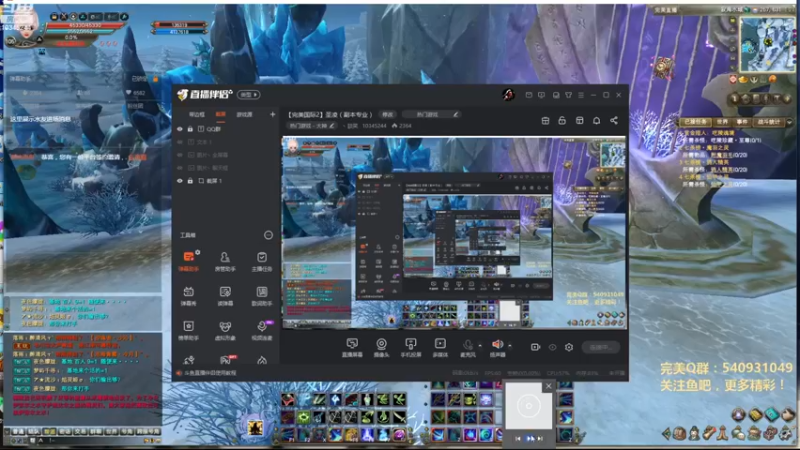Expand the game quest panel dropdown arrow

789,122
